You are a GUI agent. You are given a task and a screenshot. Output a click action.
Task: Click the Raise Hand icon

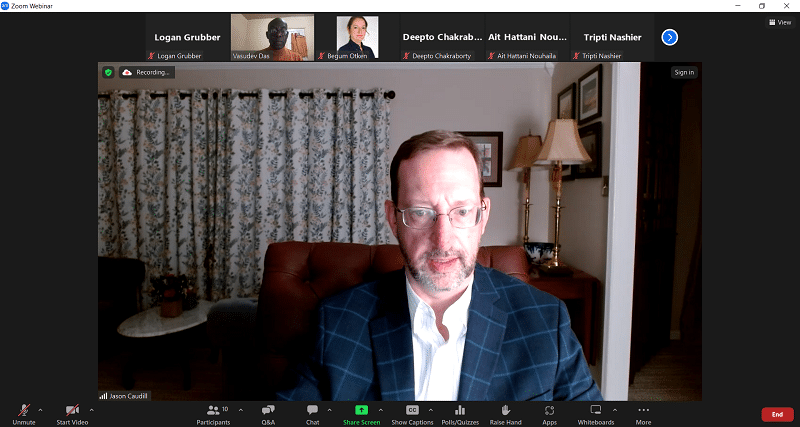click(x=506, y=411)
